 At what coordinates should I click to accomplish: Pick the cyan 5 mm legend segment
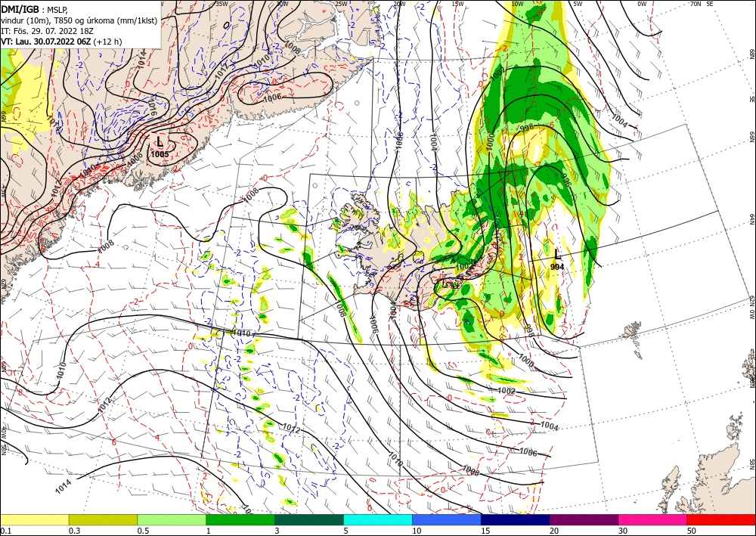378,519
